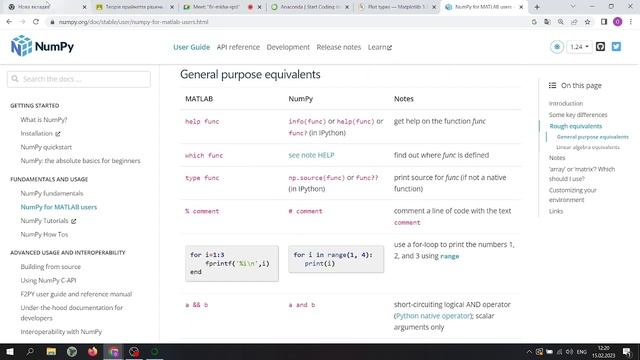The image size is (640, 360).
Task: Click the help func MATLAB cell
Action: [202, 122]
